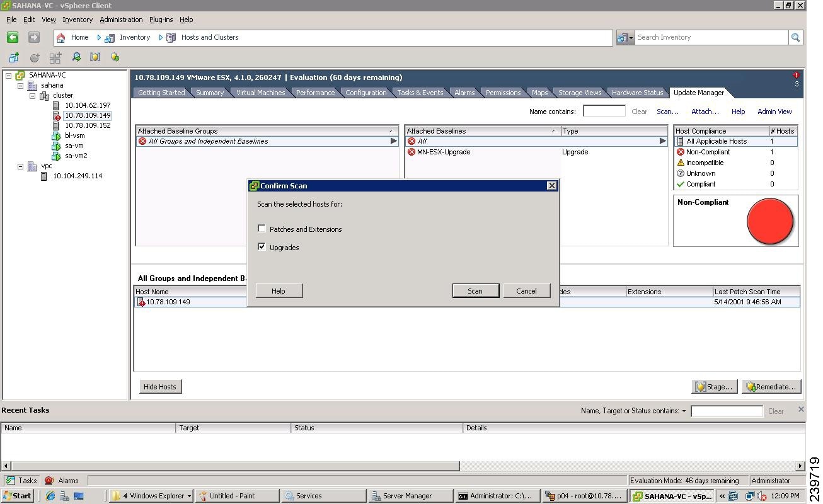Open the Tasks status bar panel
This screenshot has height=504, width=823.
[21, 480]
